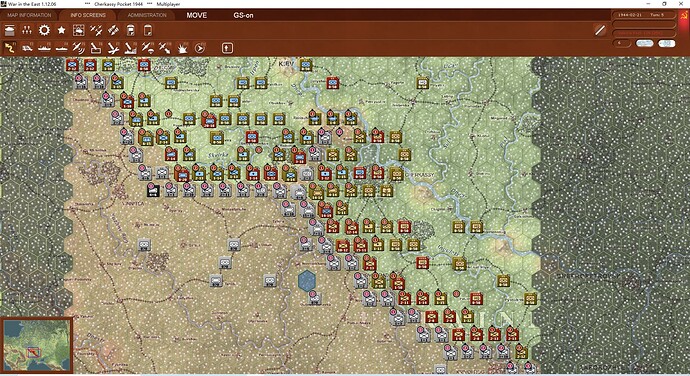Open the star icon info screen
690x376 pixels.
point(61,30)
